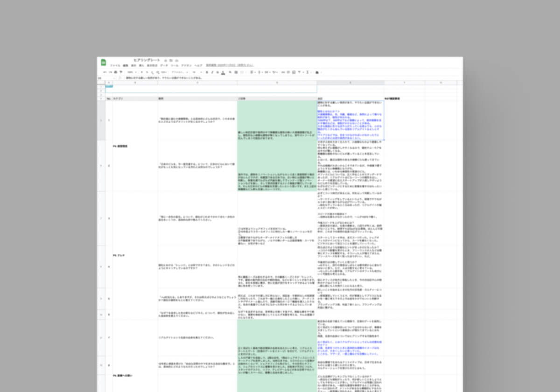The width and height of the screenshot is (560, 392).
Task: Toggle bold formatting
Action: 206,72
